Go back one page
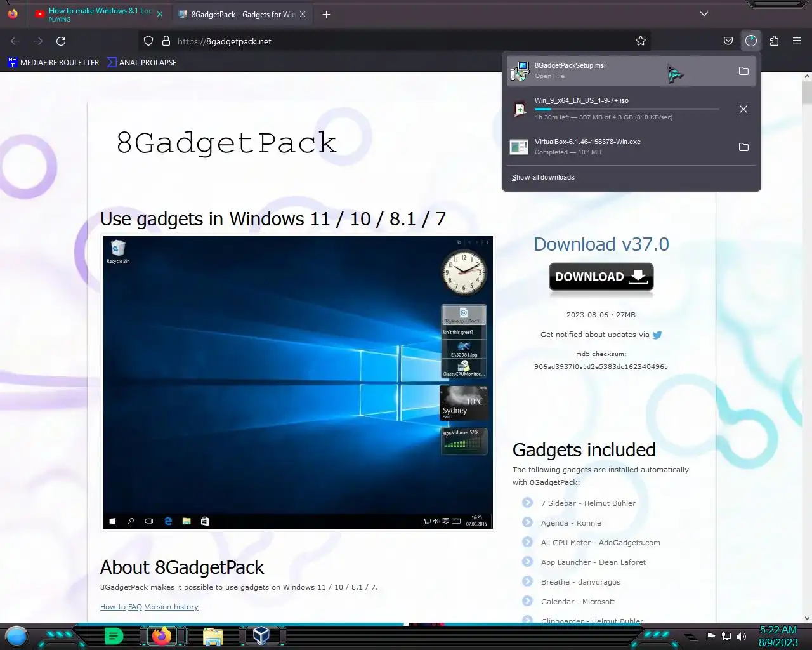 (15, 41)
